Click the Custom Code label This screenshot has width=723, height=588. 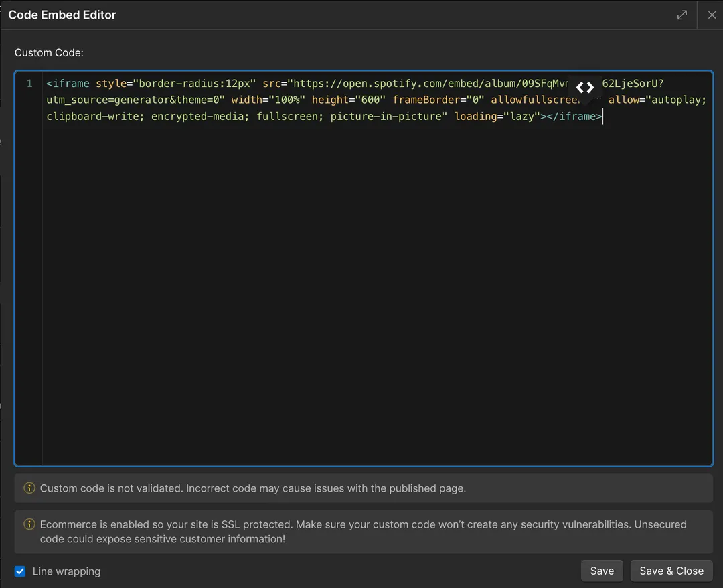pyautogui.click(x=49, y=52)
